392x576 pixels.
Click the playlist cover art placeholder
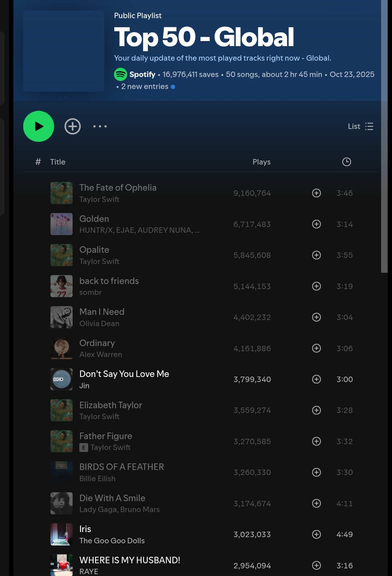[x=64, y=51]
